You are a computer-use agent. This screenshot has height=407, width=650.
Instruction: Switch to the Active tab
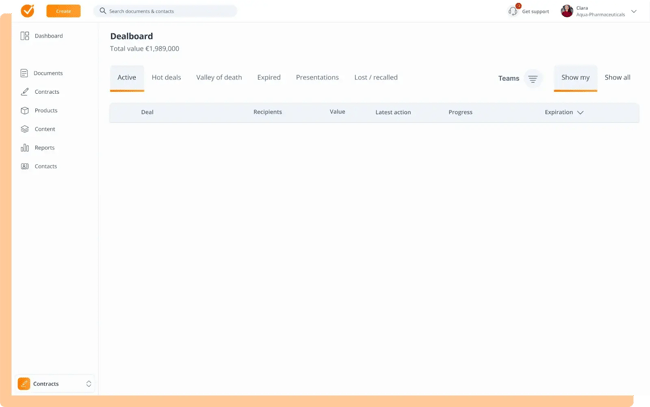[x=127, y=78]
